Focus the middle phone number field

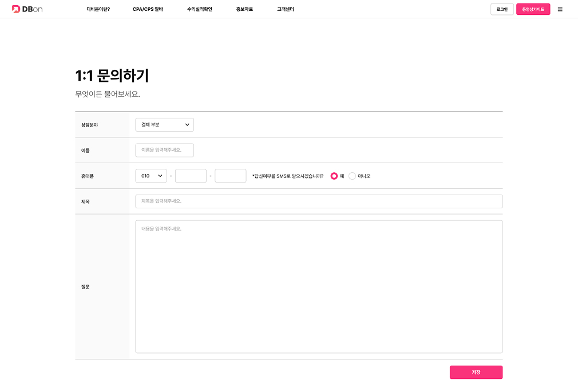click(191, 176)
